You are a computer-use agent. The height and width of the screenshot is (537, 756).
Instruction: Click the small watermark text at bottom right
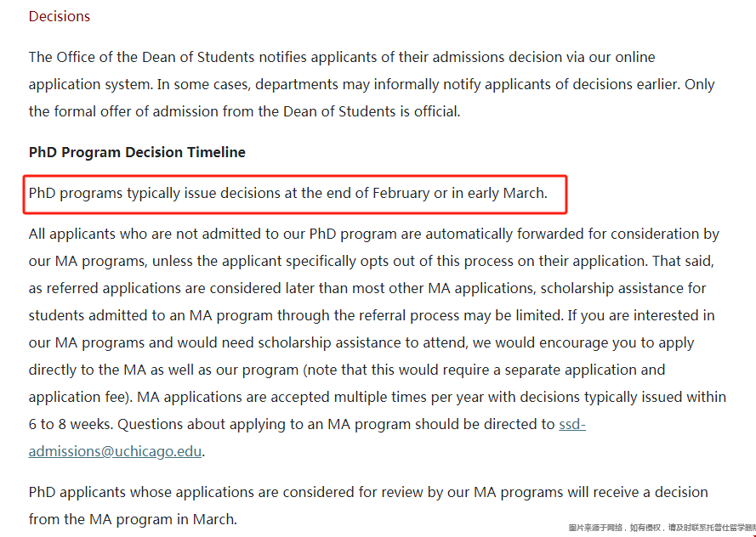coord(661,528)
